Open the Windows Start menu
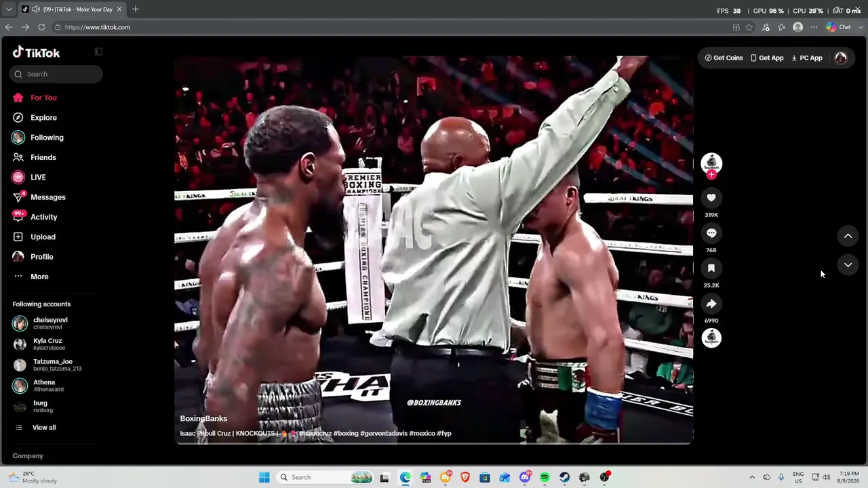The image size is (868, 488). click(264, 477)
